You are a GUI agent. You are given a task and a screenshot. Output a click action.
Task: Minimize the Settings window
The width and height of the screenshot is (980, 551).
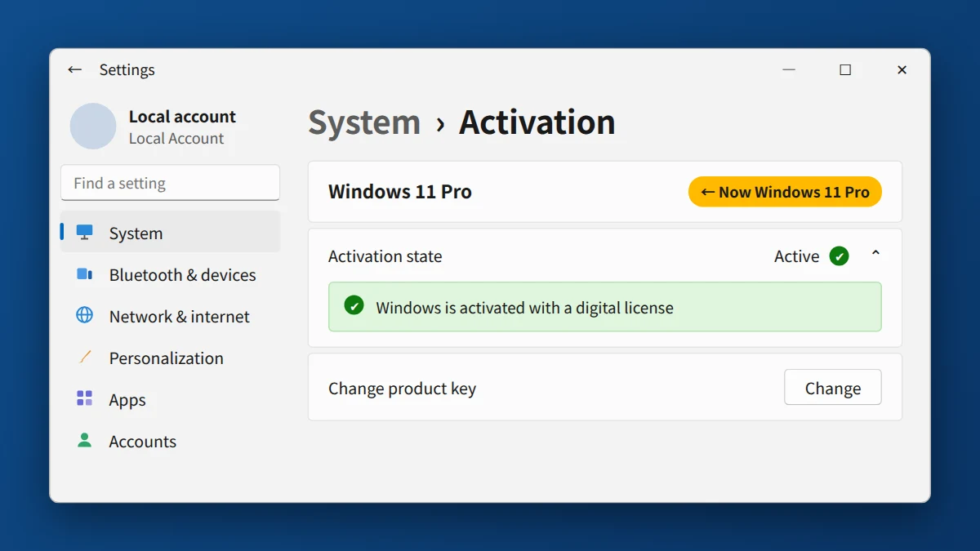[x=789, y=70]
